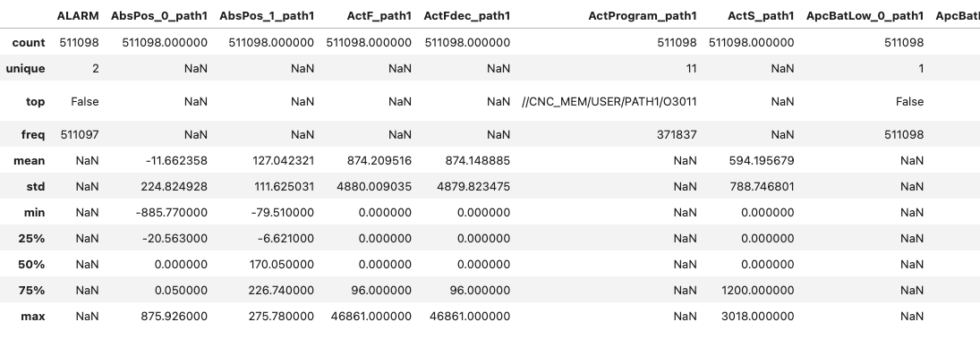
Task: Click the ActFdec_path1 column header
Action: point(467,15)
